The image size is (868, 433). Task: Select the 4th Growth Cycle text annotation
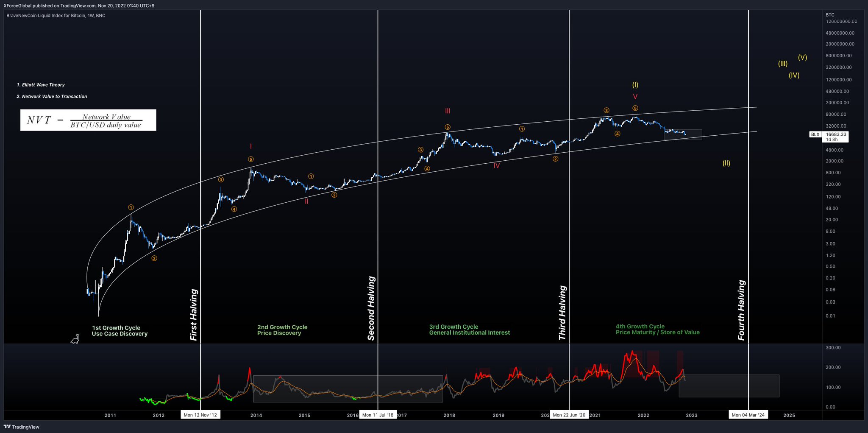[640, 326]
